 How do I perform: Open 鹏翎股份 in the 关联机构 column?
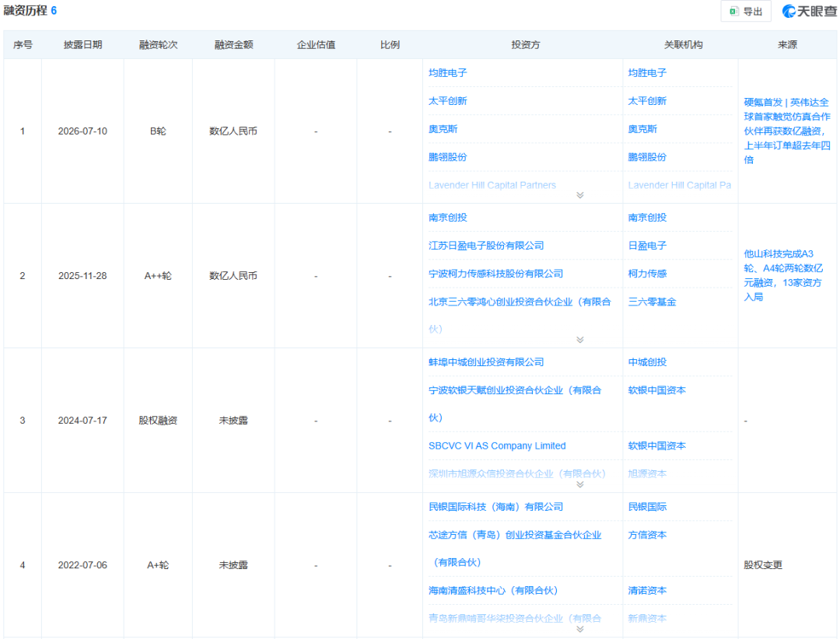pos(647,157)
